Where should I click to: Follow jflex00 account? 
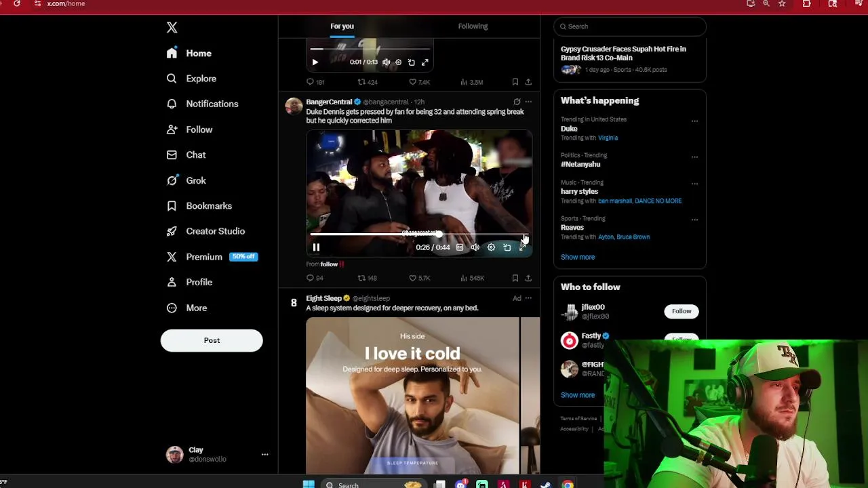[x=682, y=311]
